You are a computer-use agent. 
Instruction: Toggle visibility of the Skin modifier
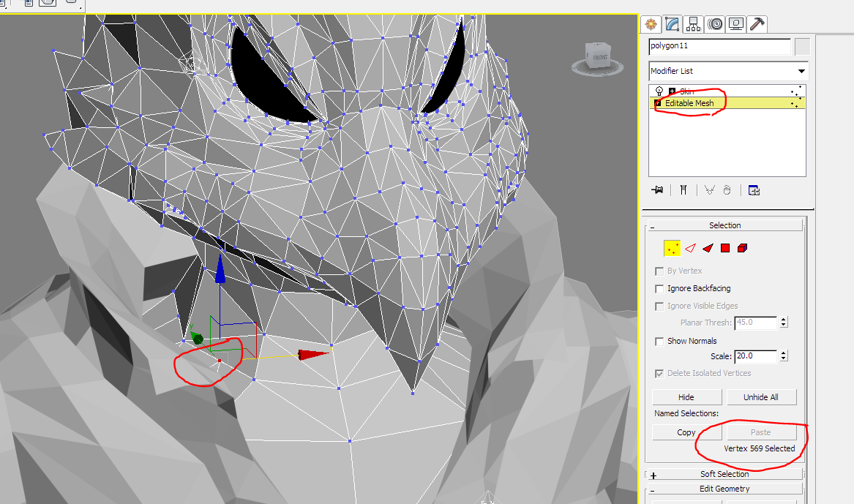tap(658, 91)
